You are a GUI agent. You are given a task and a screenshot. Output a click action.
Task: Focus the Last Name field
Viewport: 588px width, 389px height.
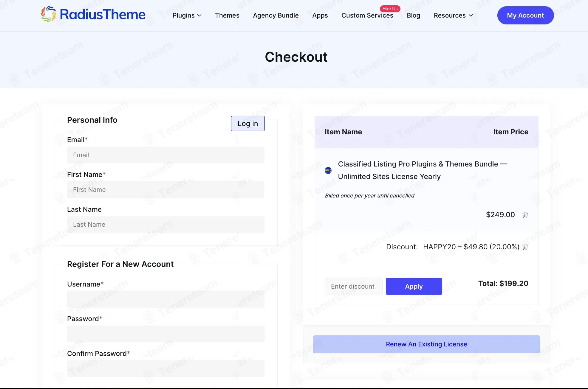click(166, 225)
